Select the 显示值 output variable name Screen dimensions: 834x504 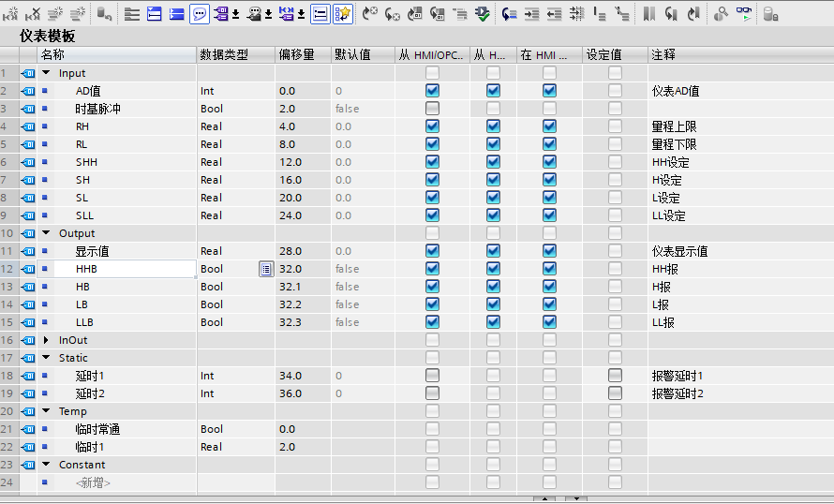93,251
